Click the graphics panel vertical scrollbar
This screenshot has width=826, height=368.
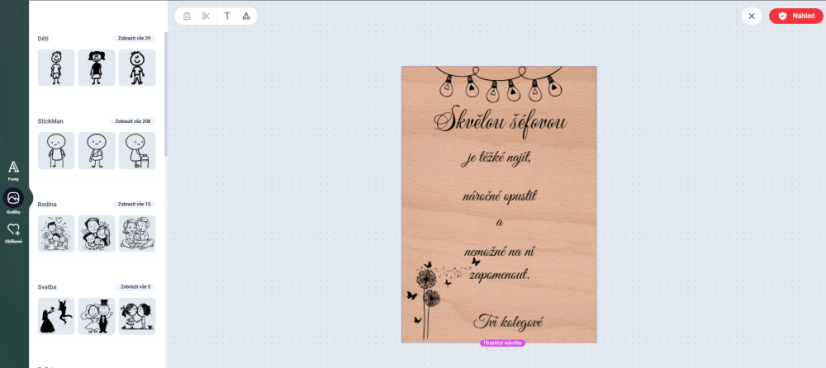(x=166, y=94)
